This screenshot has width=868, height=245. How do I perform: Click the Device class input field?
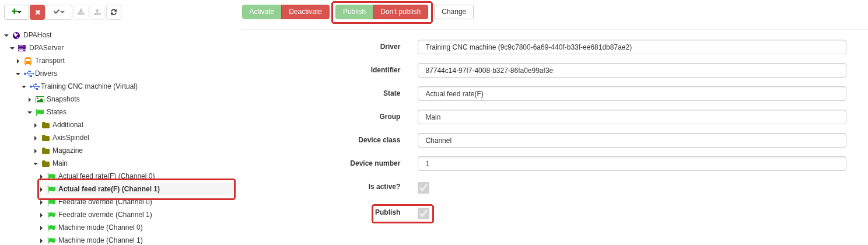(632, 141)
